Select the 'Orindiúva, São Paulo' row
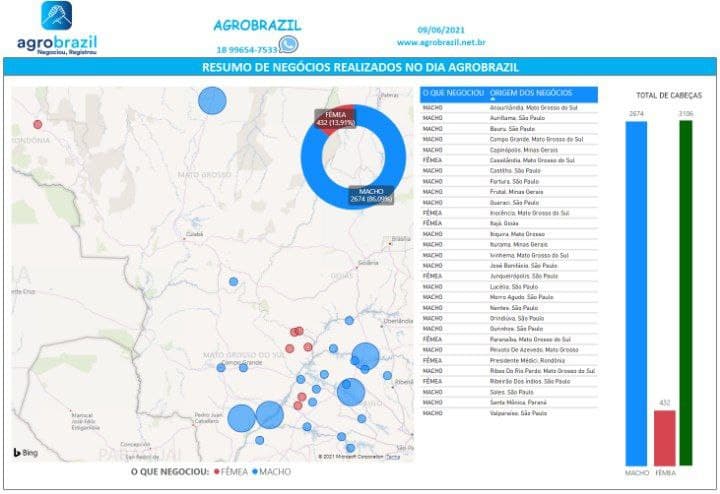 point(509,318)
